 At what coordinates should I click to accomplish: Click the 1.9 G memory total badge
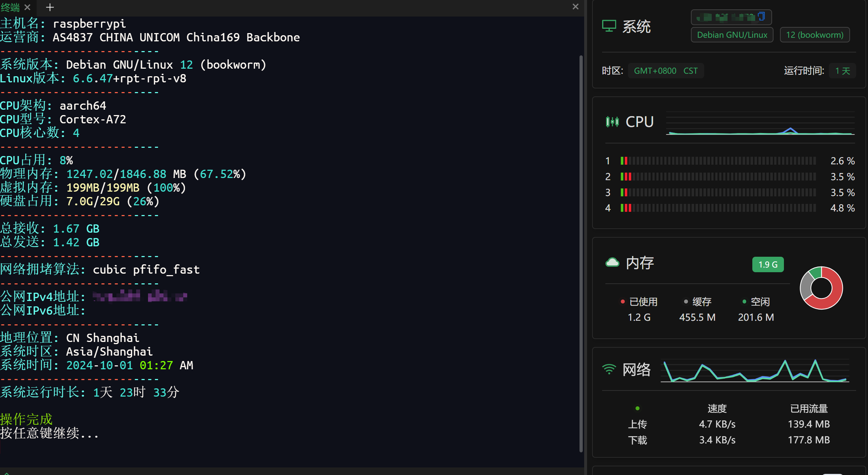tap(768, 265)
